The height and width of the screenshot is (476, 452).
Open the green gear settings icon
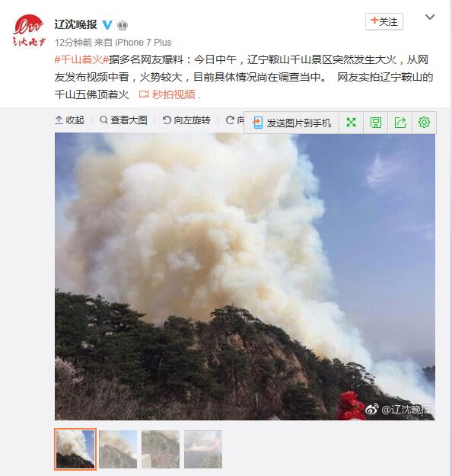point(424,123)
